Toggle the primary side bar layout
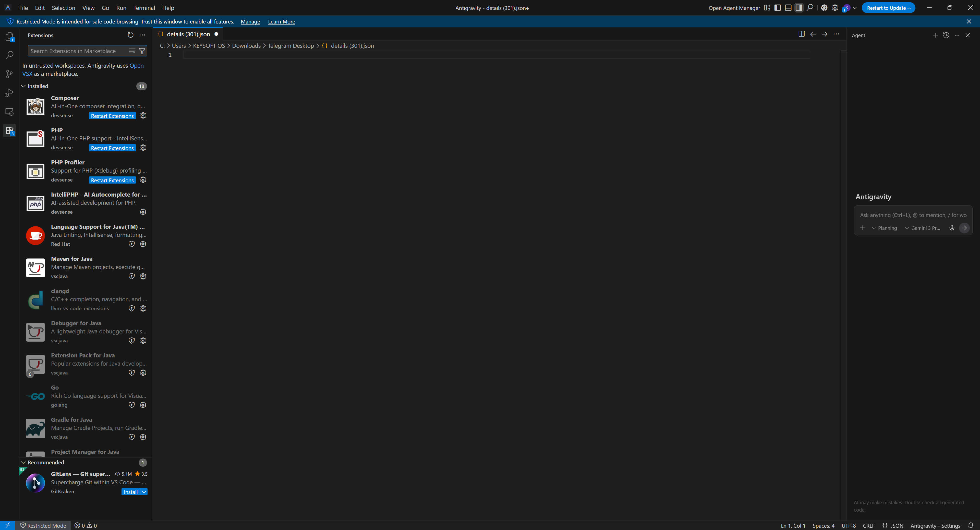The width and height of the screenshot is (980, 530). (x=778, y=8)
